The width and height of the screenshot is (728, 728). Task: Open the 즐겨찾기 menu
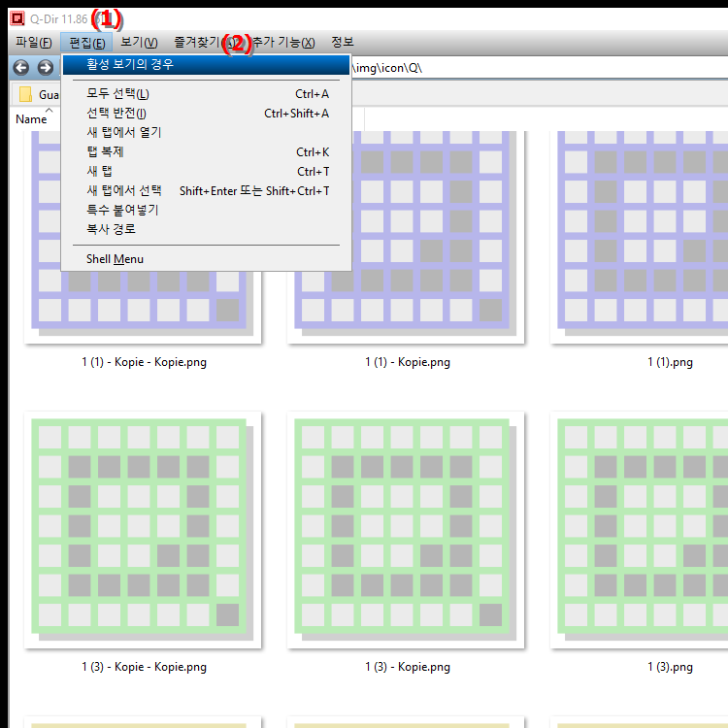coord(207,43)
